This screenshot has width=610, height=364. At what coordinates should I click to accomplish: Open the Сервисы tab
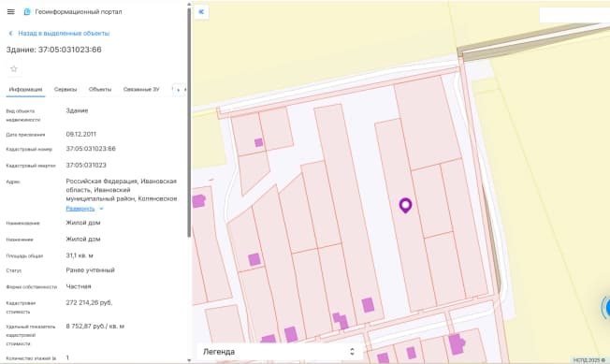65,90
